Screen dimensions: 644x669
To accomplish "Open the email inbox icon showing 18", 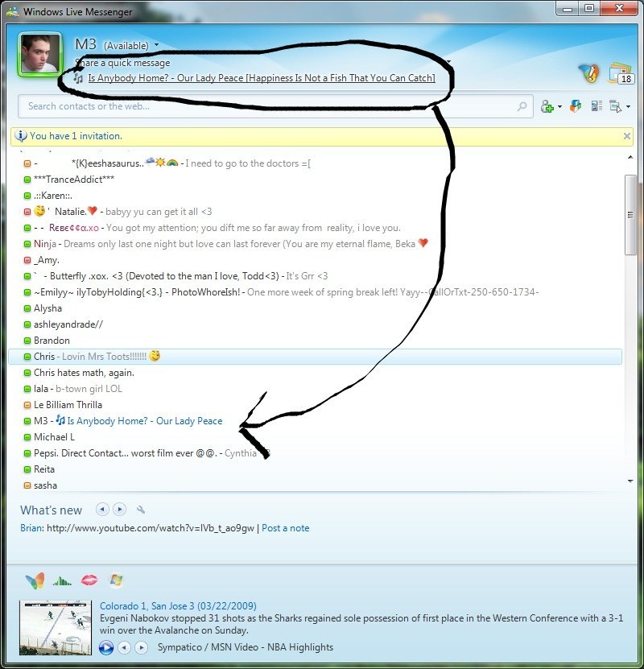I will tap(621, 73).
